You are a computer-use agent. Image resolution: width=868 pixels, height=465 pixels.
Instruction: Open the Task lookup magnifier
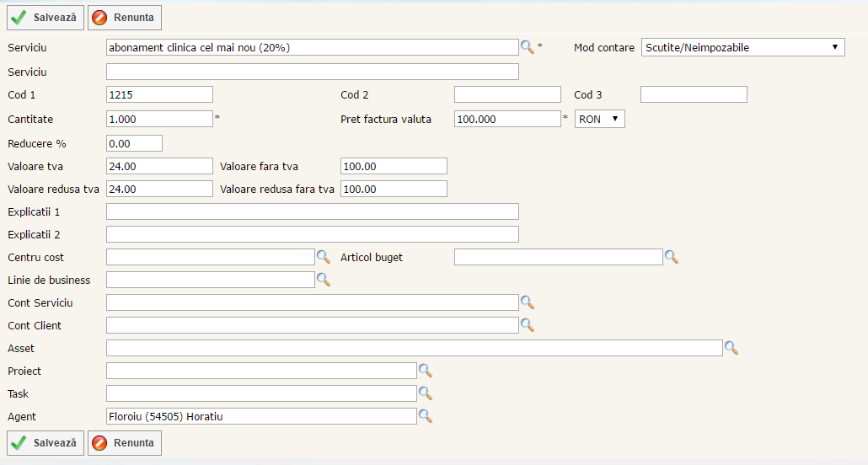pos(425,393)
